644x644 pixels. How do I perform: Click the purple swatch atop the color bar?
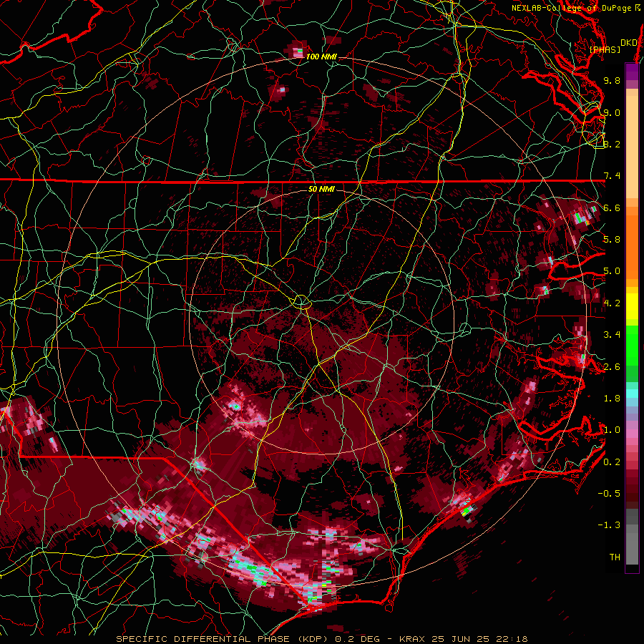coord(632,72)
